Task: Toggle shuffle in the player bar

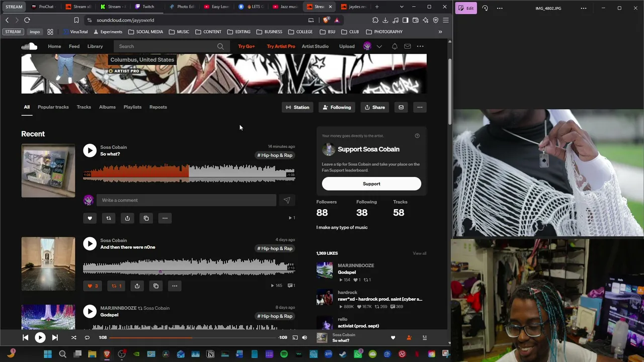Action: 73,338
